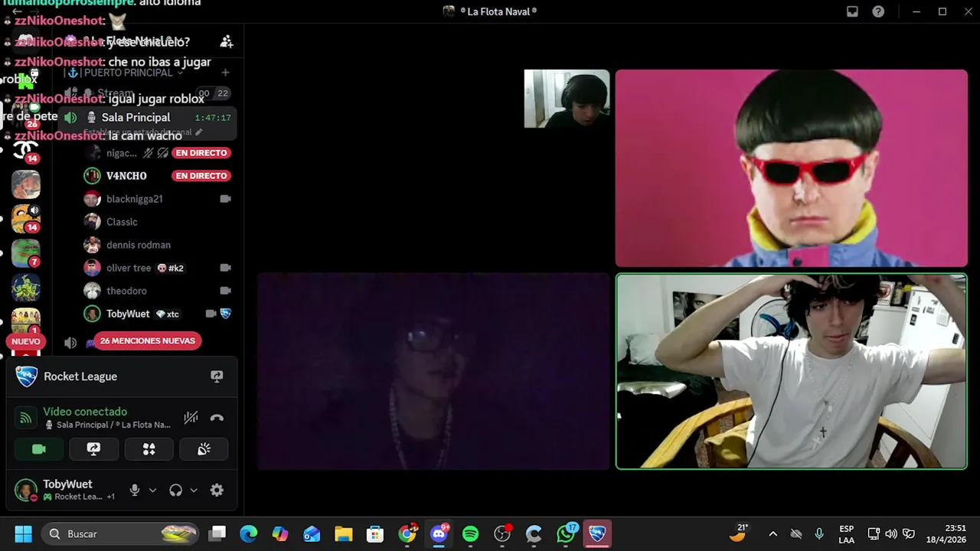Open Jake the dog server icon

click(x=25, y=219)
